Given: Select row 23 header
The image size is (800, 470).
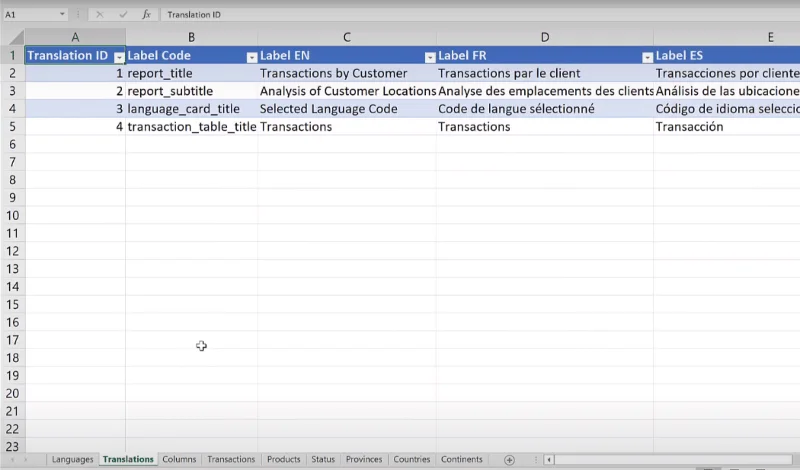Looking at the screenshot, I should 12,447.
